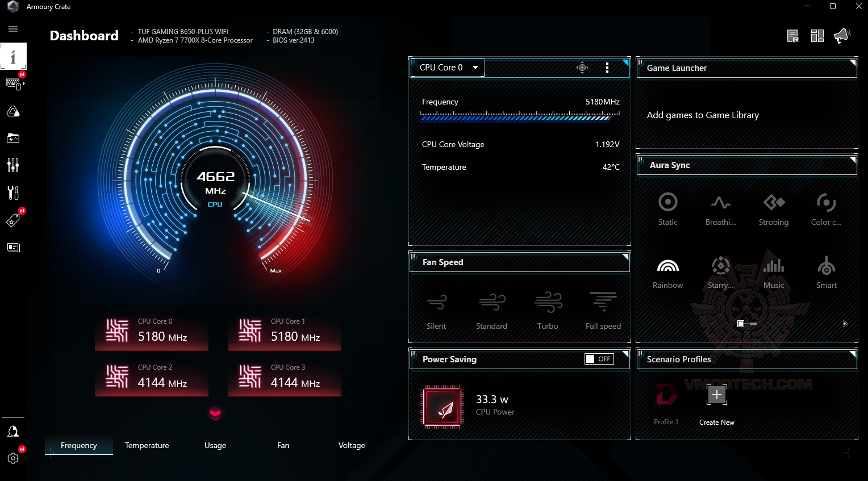
Task: Apply the Smart Aura effect
Action: [827, 273]
